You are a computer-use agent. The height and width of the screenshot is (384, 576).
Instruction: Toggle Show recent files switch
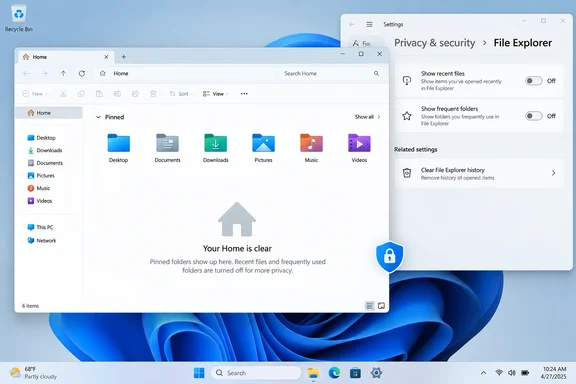[533, 81]
